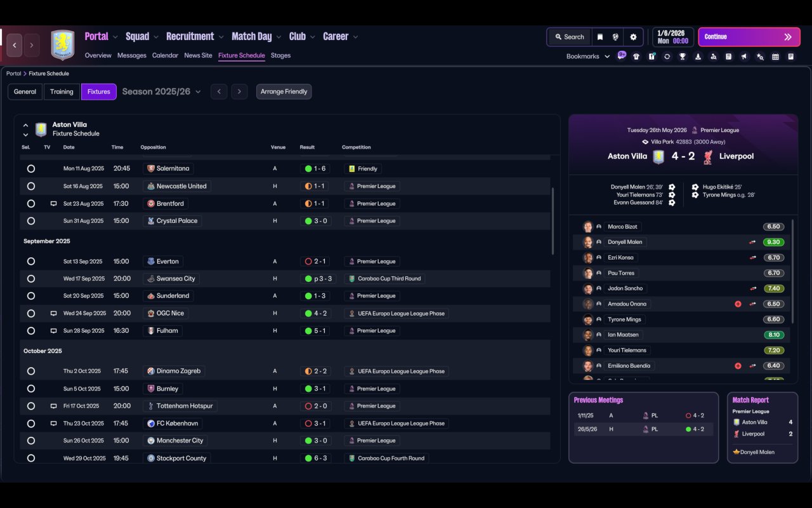The width and height of the screenshot is (812, 508).
Task: Open the document notes bookmark icon
Action: click(x=729, y=57)
